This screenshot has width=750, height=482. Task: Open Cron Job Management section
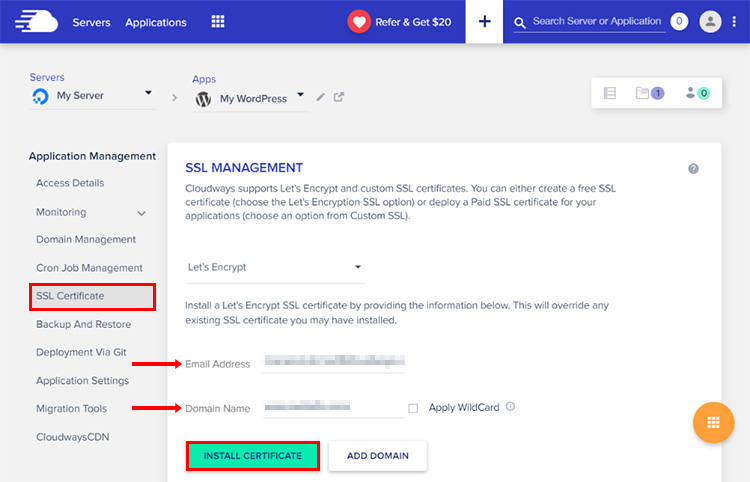(89, 268)
